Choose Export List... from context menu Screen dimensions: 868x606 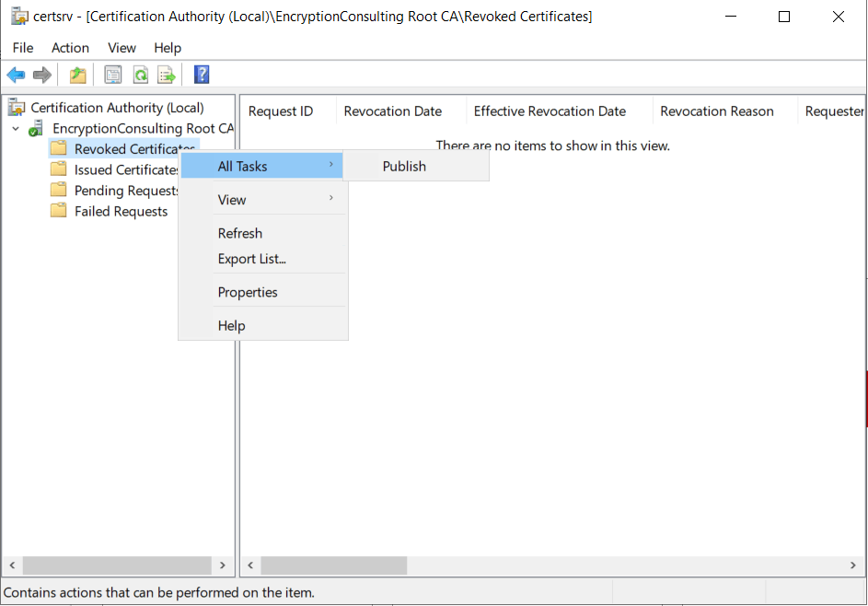262,259
